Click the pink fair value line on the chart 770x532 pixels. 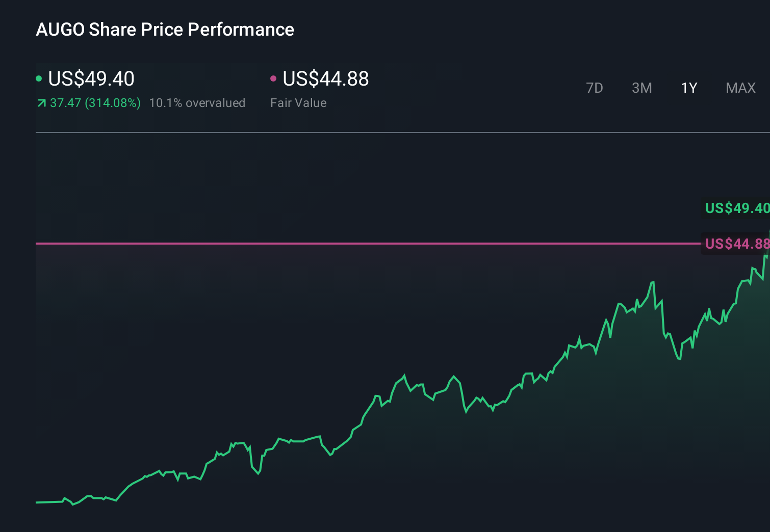357,244
